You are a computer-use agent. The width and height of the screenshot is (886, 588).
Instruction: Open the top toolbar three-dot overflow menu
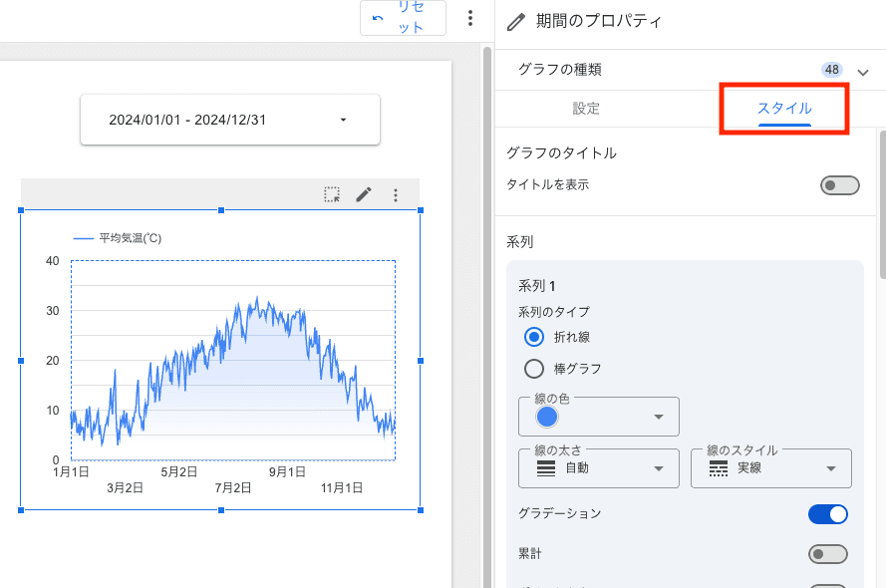470,19
